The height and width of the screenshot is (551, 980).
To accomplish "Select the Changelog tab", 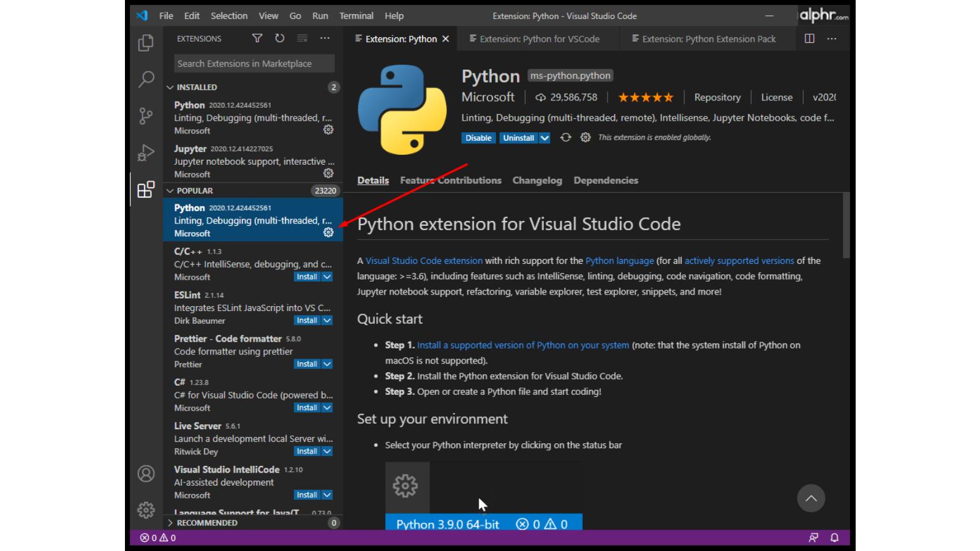I will click(537, 181).
